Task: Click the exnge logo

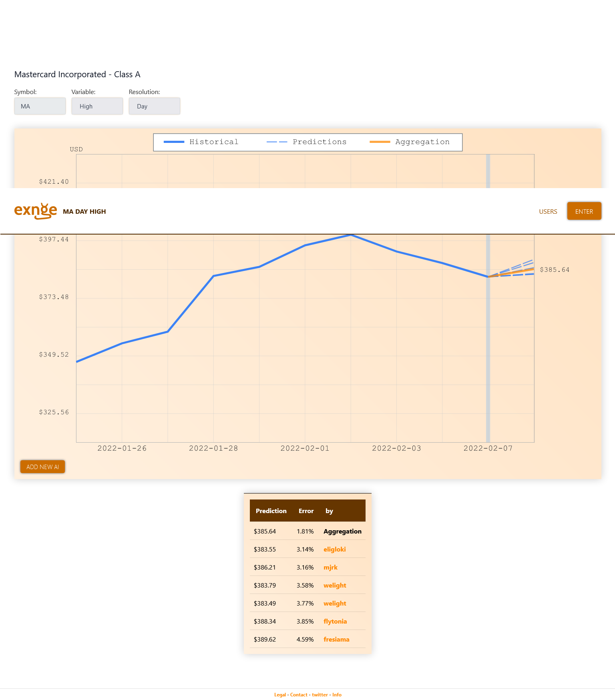Action: coord(36,211)
